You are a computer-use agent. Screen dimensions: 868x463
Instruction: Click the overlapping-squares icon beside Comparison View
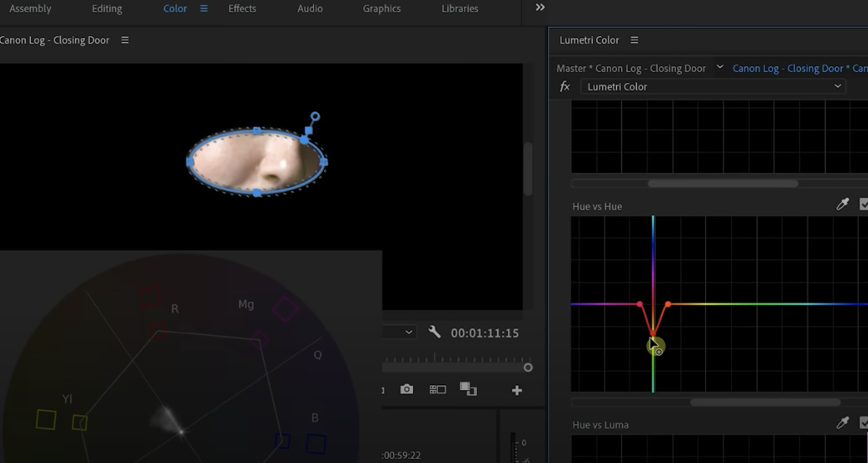(468, 389)
